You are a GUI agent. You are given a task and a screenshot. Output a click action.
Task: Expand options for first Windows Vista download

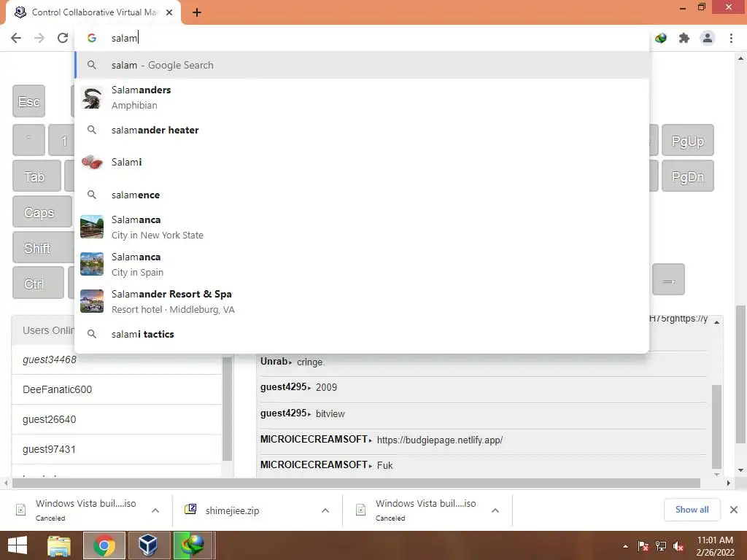coord(155,510)
